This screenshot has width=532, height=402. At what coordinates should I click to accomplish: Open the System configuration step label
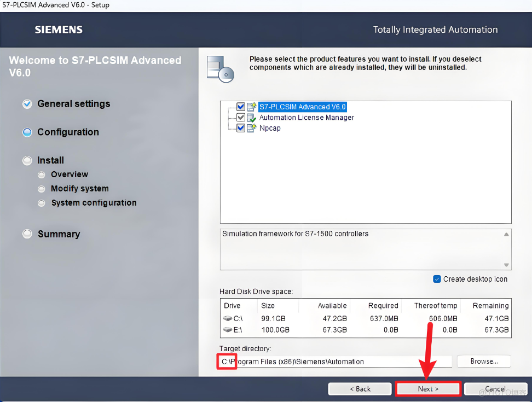tap(94, 203)
